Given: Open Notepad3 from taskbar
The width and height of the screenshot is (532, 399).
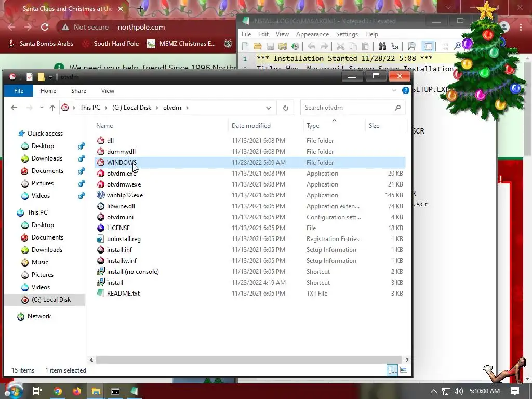Looking at the screenshot, I should pyautogui.click(x=135, y=391).
